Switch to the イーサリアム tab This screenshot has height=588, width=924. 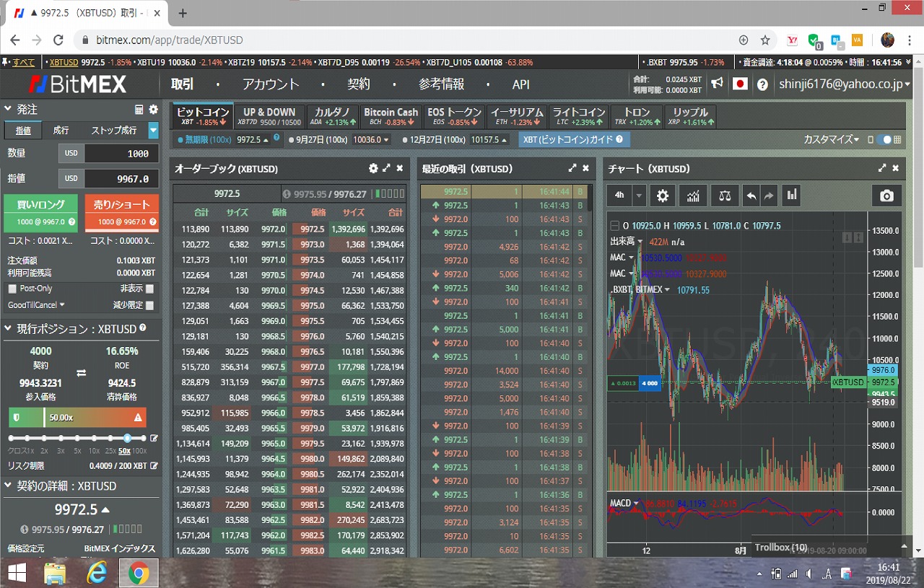point(517,115)
